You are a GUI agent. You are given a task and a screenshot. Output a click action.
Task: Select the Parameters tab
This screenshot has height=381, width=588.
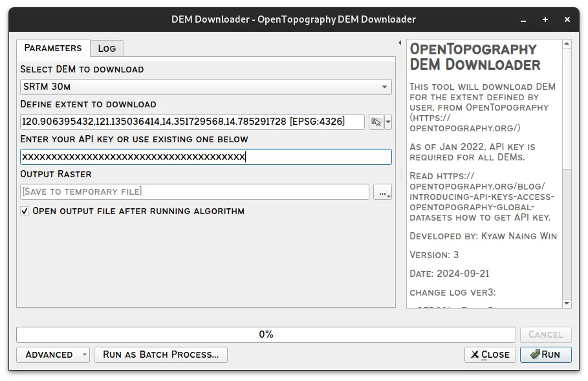click(53, 48)
